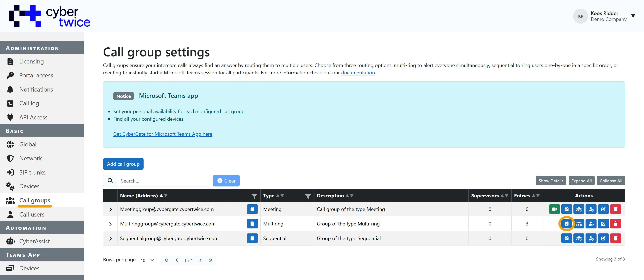Edit the Sequentialgroup call group
The image size is (644, 280).
pyautogui.click(x=603, y=238)
